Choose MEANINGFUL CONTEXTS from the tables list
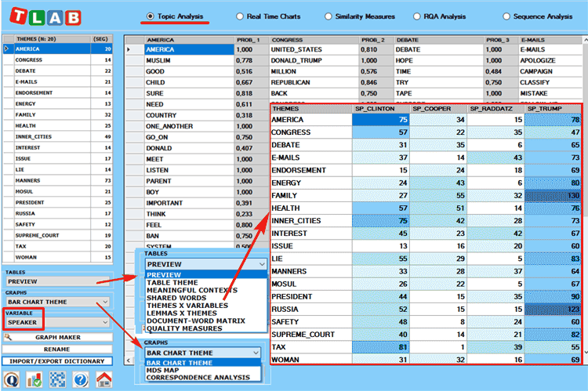Viewport: 588px width, 391px height. tap(192, 290)
